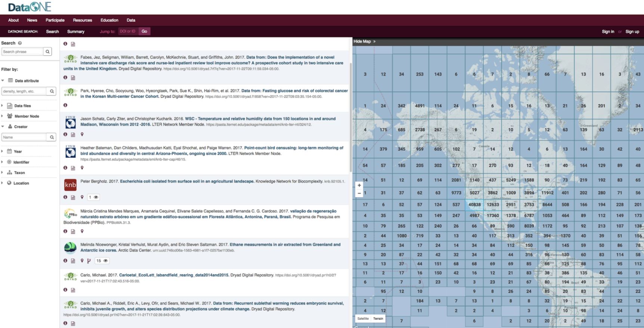This screenshot has width=644, height=328.
Task: Click document icon for WSC Temperature record
Action: point(73,134)
